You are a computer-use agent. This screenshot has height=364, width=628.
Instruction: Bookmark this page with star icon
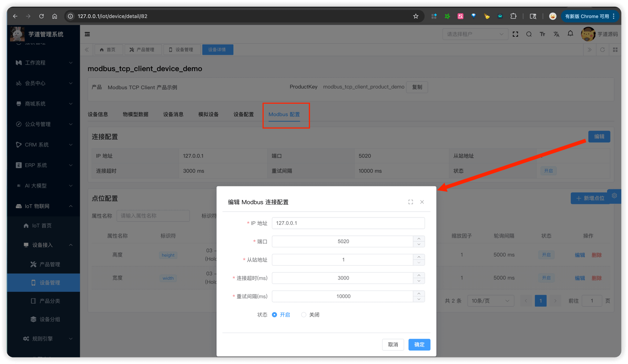pos(415,16)
